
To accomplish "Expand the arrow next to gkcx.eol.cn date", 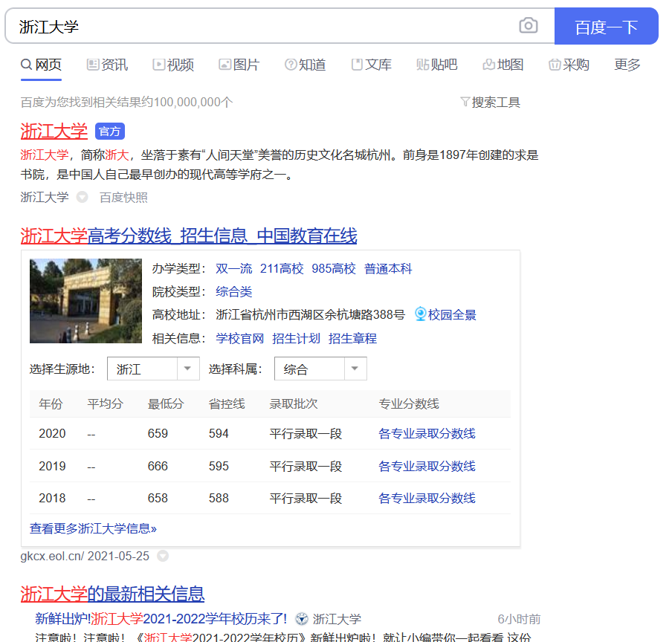I will coord(163,556).
